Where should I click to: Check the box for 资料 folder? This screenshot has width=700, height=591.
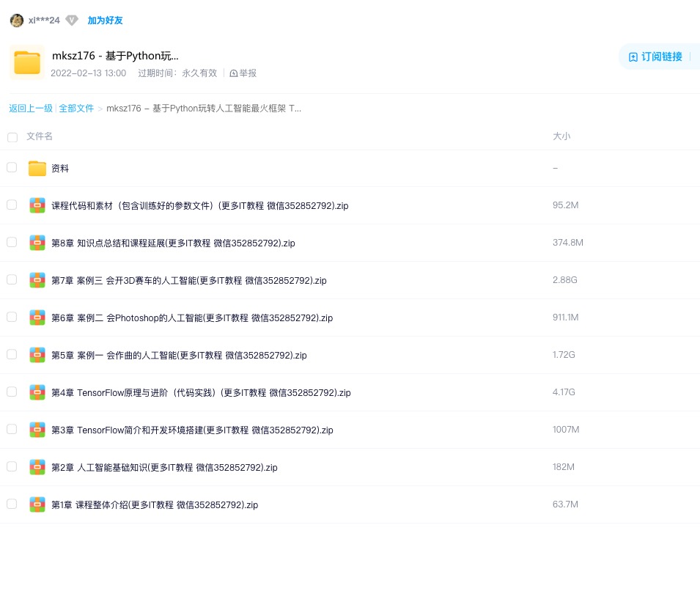[x=12, y=168]
